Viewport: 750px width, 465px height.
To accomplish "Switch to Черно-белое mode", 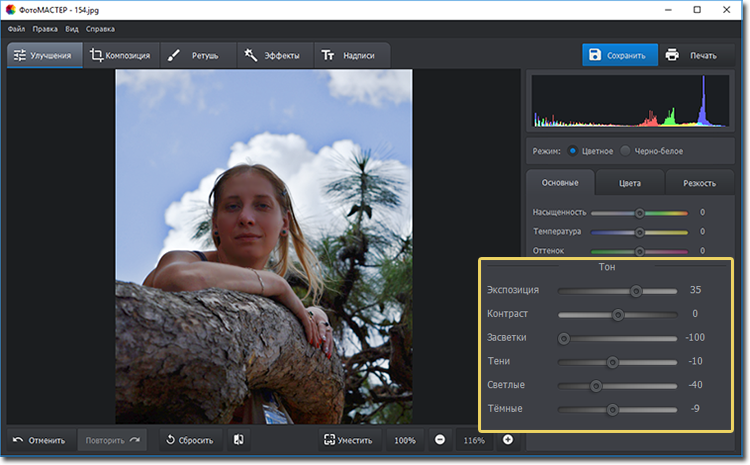I will pos(626,151).
